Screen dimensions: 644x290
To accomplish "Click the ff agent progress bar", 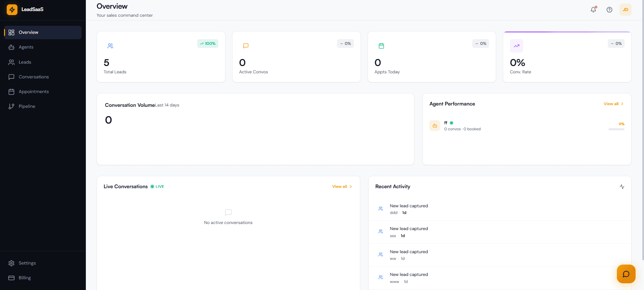I will (616, 129).
